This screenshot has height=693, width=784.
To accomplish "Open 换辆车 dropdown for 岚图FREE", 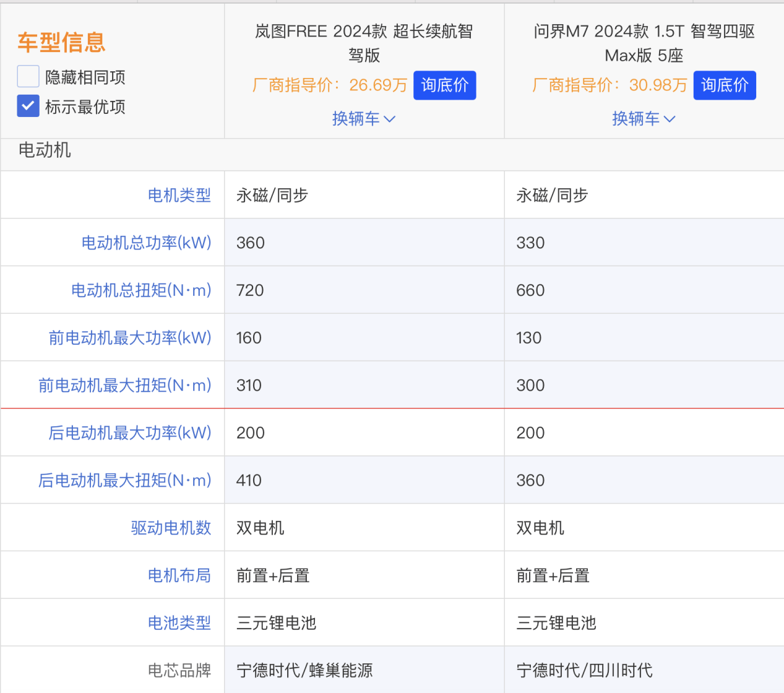I will point(364,118).
